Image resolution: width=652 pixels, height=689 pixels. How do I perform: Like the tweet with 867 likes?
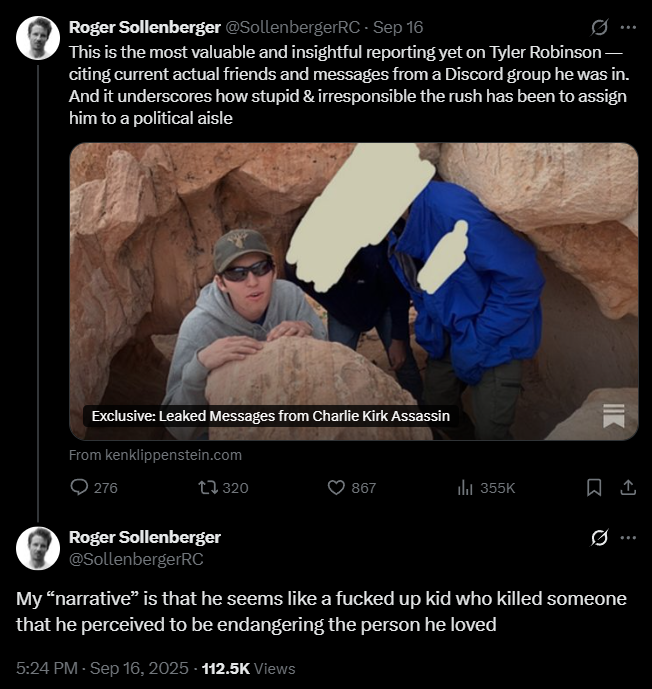pyautogui.click(x=352, y=488)
